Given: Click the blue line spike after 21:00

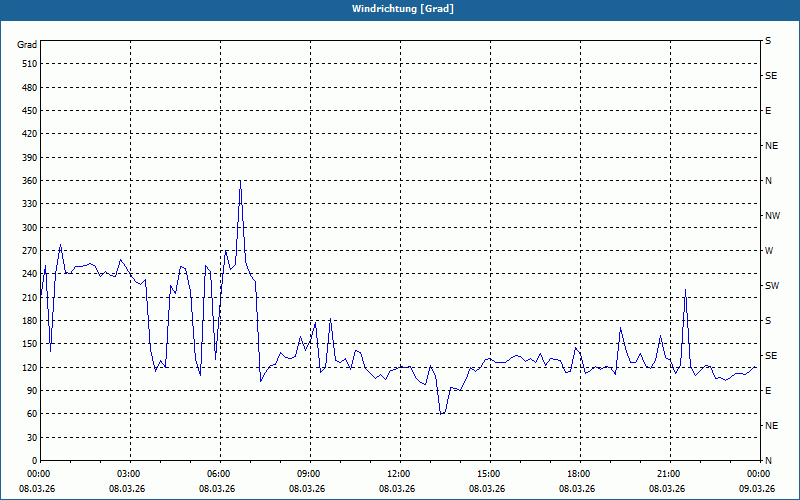Looking at the screenshot, I should (x=685, y=290).
